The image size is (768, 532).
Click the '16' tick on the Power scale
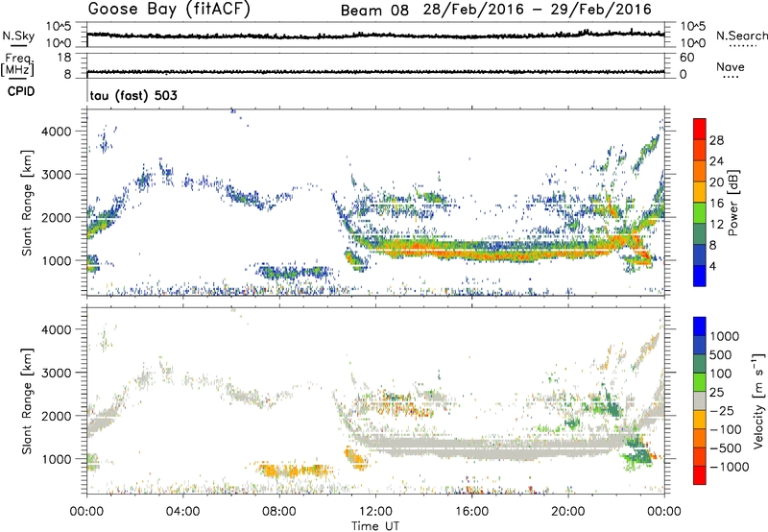(716, 204)
